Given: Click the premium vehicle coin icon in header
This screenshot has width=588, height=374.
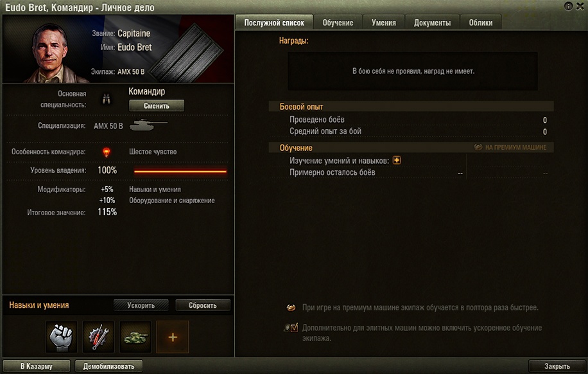Looking at the screenshot, I should click(x=478, y=147).
